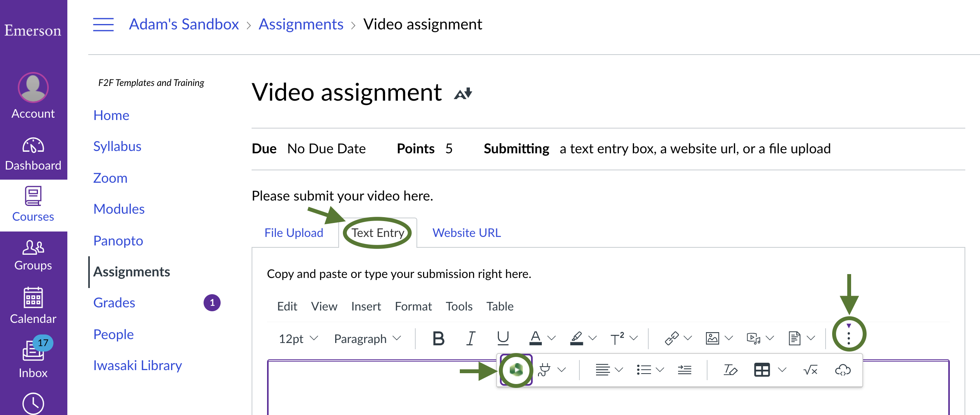Image resolution: width=980 pixels, height=415 pixels.
Task: Open the text color swatch picker
Action: pos(535,338)
